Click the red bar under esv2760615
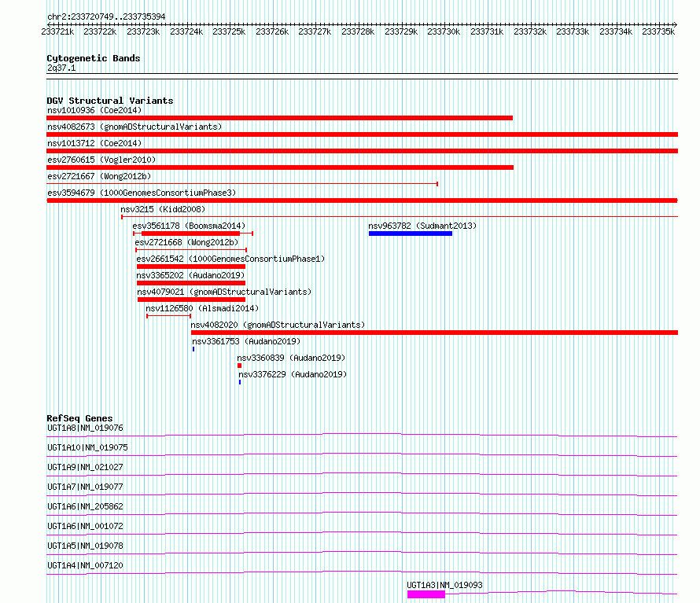This screenshot has width=700, height=603. pos(280,167)
